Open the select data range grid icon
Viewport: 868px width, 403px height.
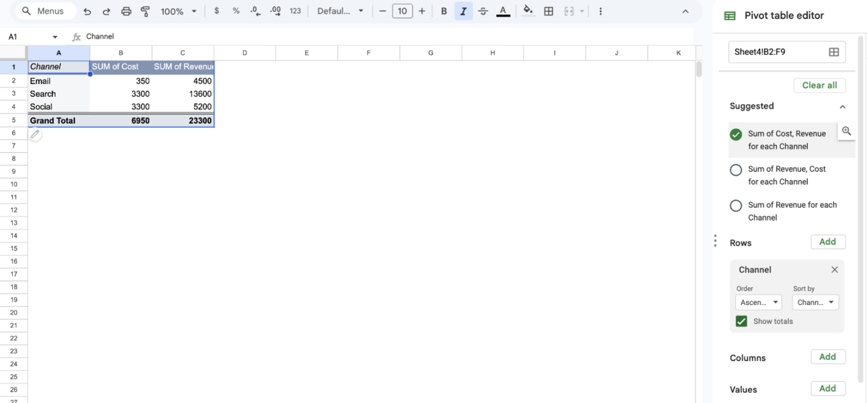[834, 52]
